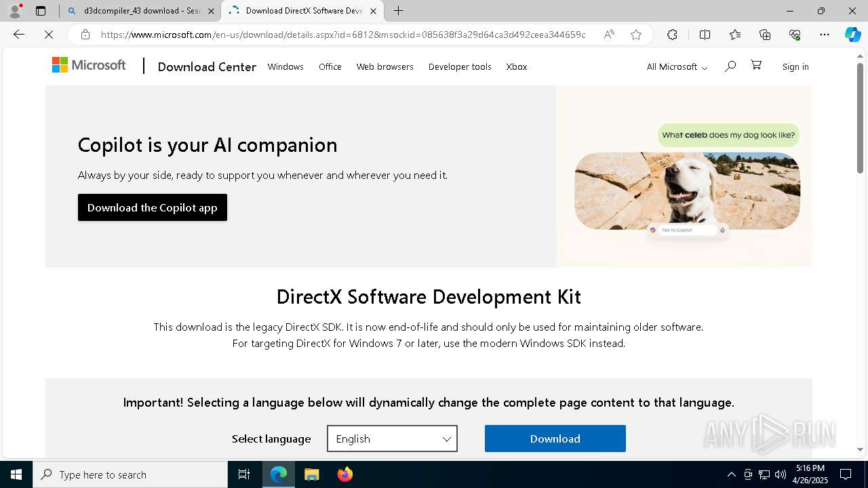Open the shopping cart icon
Viewport: 868px width, 488px height.
[756, 65]
